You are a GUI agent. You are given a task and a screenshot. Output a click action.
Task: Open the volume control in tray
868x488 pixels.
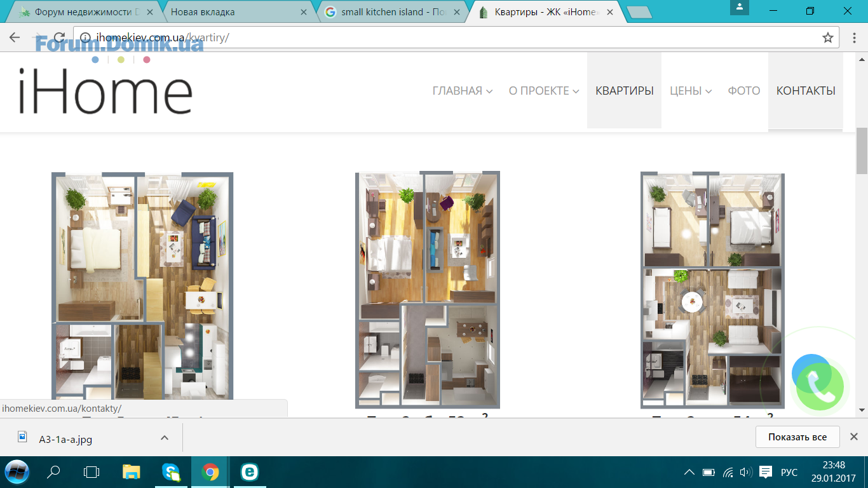746,472
